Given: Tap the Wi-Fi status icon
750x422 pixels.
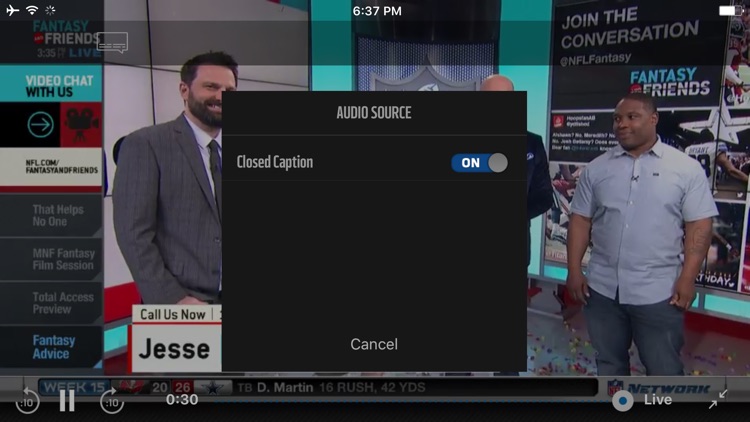Looking at the screenshot, I should (32, 10).
